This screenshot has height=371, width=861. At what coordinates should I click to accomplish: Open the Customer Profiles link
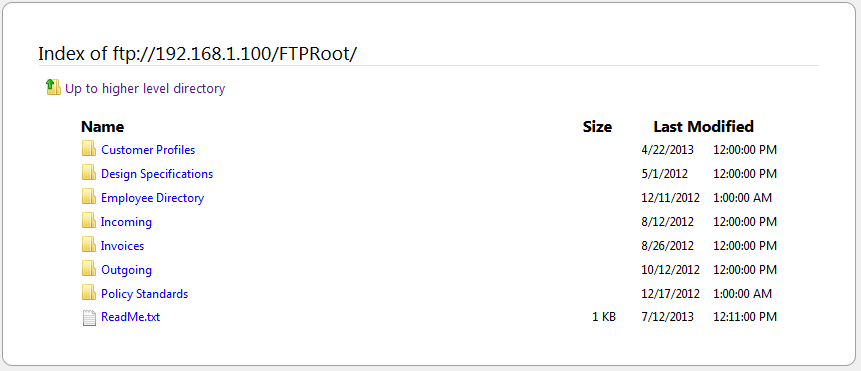148,150
